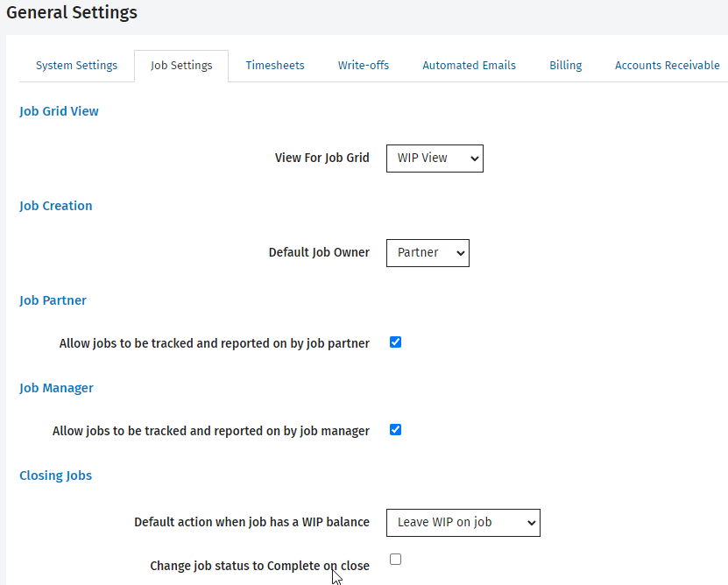Click the View For Job Grid label
Viewport: 728px width, 585px height.
tap(322, 158)
